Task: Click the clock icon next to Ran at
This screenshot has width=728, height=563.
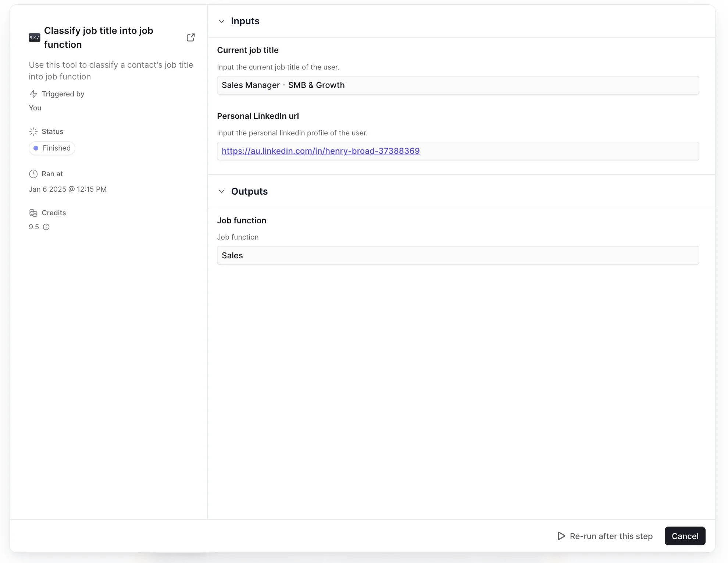Action: (x=33, y=174)
